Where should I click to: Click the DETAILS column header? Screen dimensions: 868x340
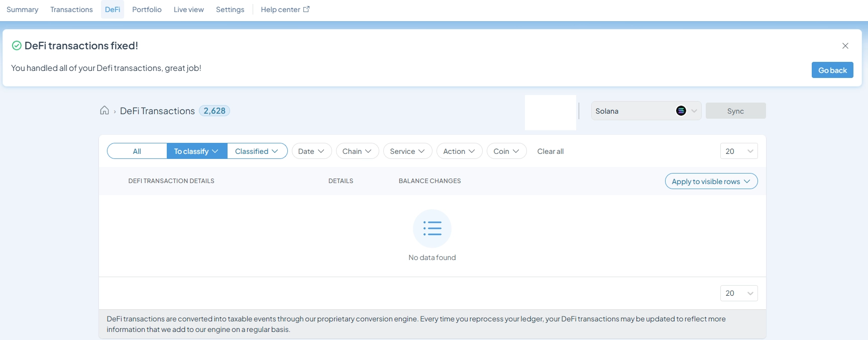[x=341, y=181]
